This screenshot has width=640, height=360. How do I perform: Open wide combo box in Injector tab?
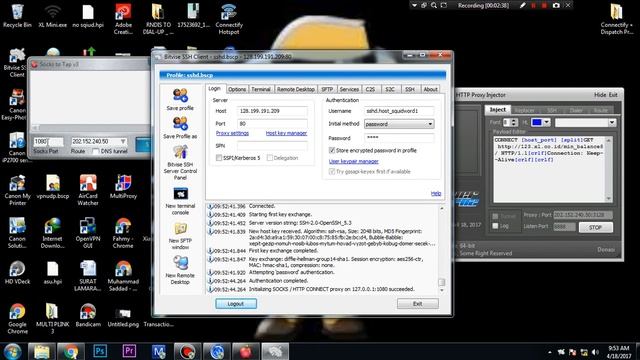[x=585, y=122]
